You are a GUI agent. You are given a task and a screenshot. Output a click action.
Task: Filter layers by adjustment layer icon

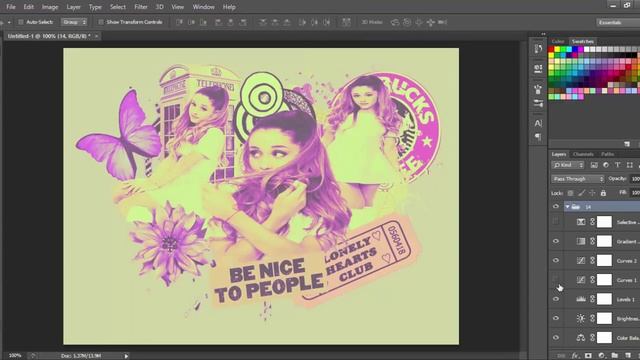click(606, 165)
